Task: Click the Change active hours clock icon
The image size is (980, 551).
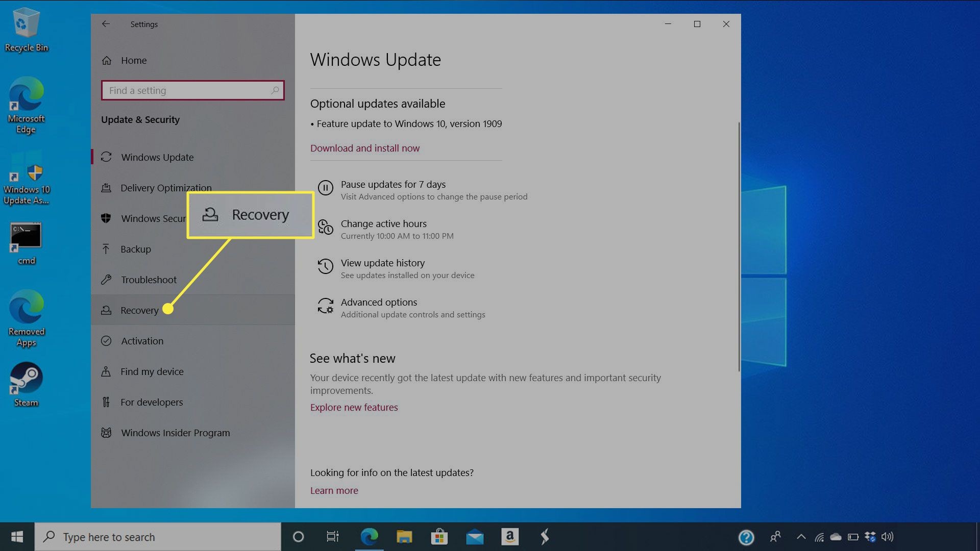Action: [x=325, y=227]
